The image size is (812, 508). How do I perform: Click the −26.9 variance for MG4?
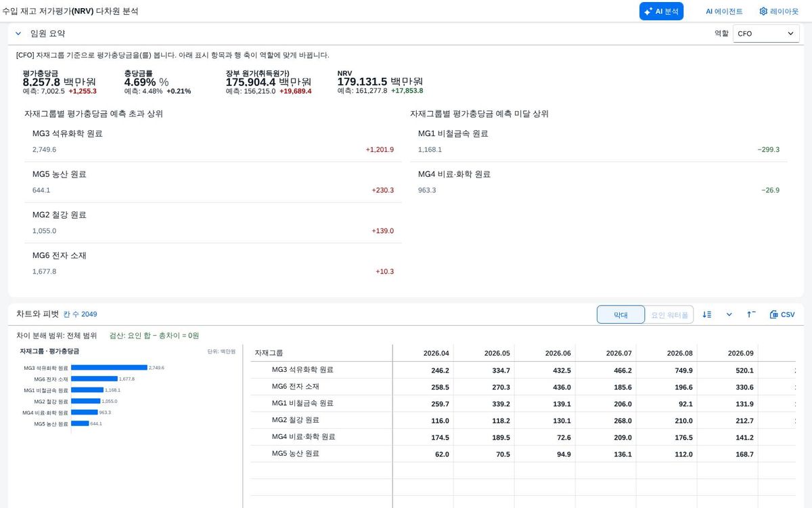[770, 190]
